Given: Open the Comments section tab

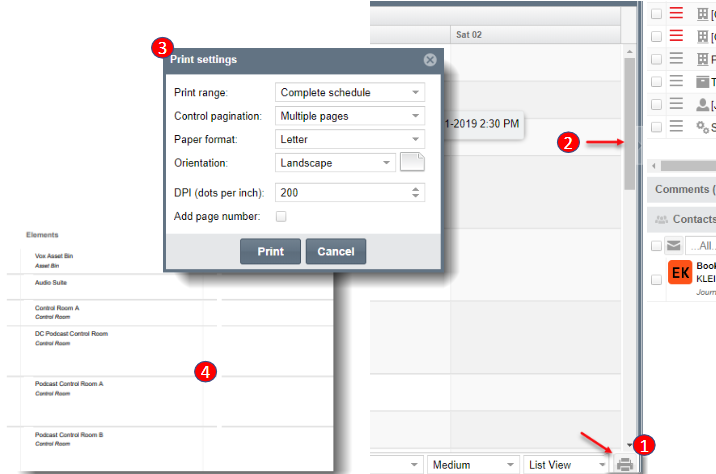Looking at the screenshot, I should (682, 190).
